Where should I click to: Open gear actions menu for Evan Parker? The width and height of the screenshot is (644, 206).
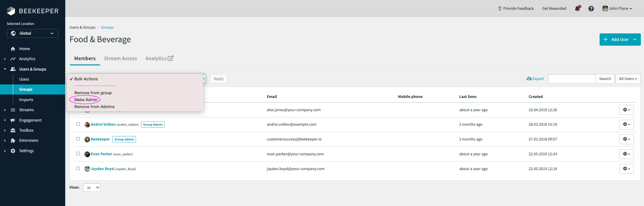[x=626, y=154]
